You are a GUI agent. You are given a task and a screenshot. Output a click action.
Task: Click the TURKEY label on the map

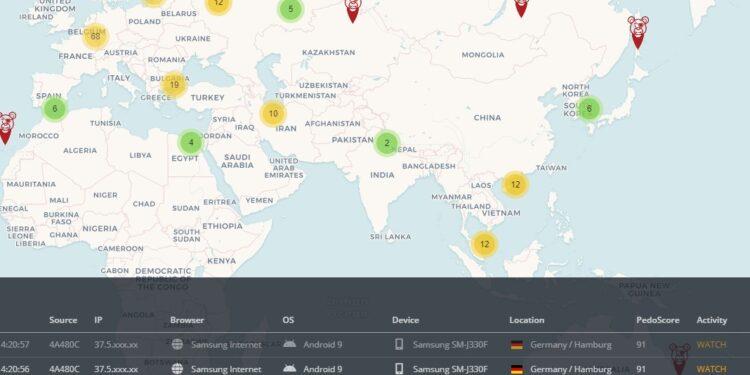(207, 98)
